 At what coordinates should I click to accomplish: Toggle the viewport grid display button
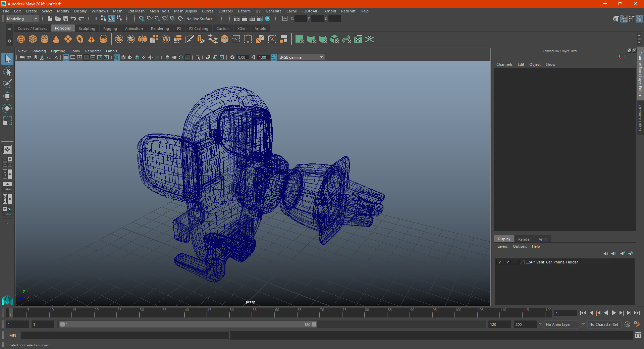pos(66,57)
